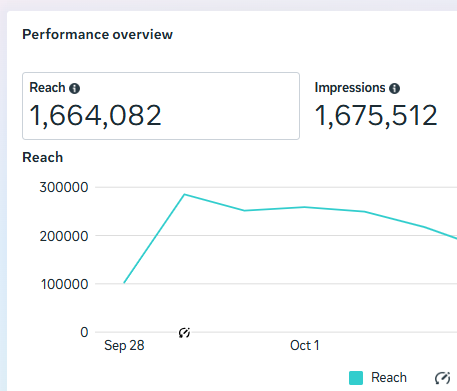
Task: Click the 1,675,512 impressions total
Action: [376, 115]
